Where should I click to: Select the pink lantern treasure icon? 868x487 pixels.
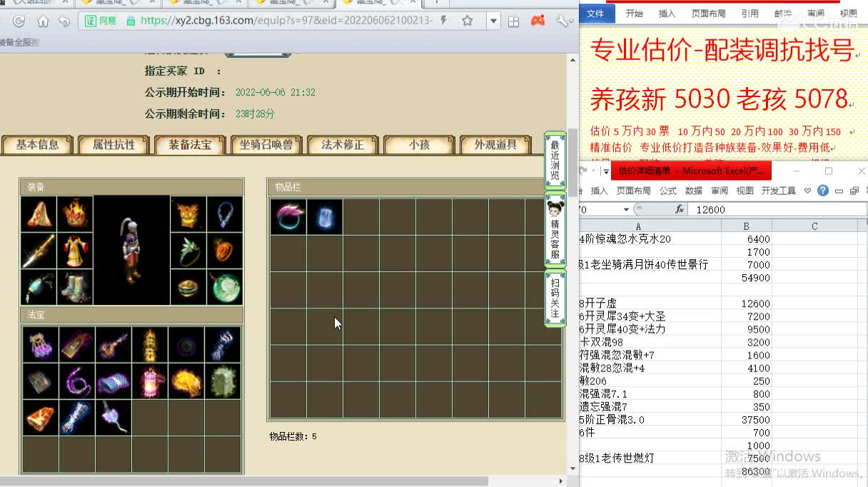(150, 381)
